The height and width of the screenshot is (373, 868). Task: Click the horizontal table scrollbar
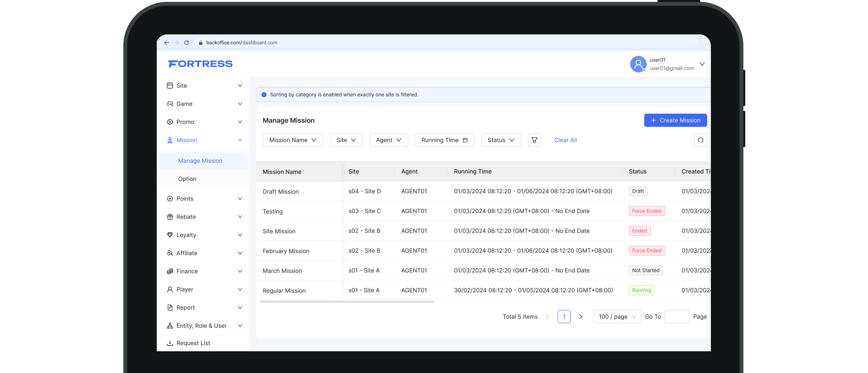pyautogui.click(x=347, y=302)
